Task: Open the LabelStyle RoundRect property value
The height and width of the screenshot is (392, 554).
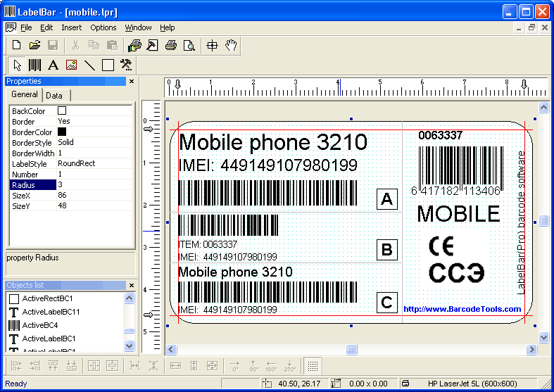Action: point(94,163)
